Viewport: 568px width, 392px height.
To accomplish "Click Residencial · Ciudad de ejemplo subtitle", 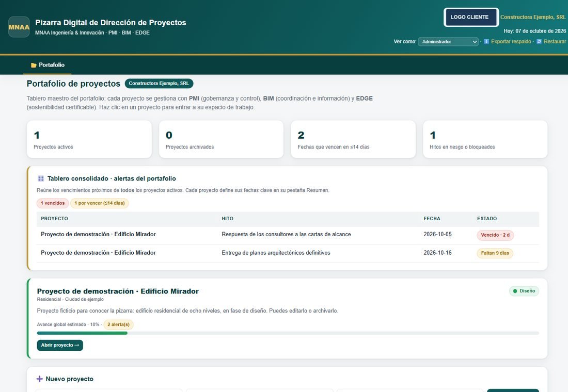I will tap(70, 299).
